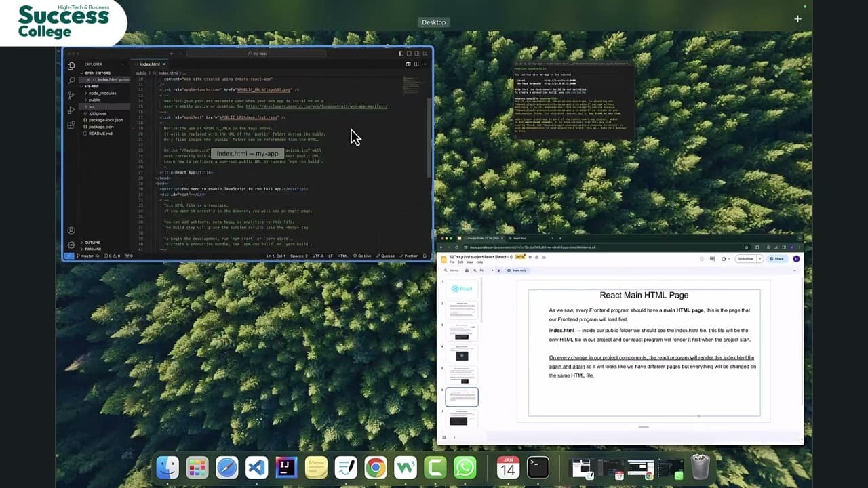Expand the OUTLINE section in Explorer
868x488 pixels.
click(92, 242)
